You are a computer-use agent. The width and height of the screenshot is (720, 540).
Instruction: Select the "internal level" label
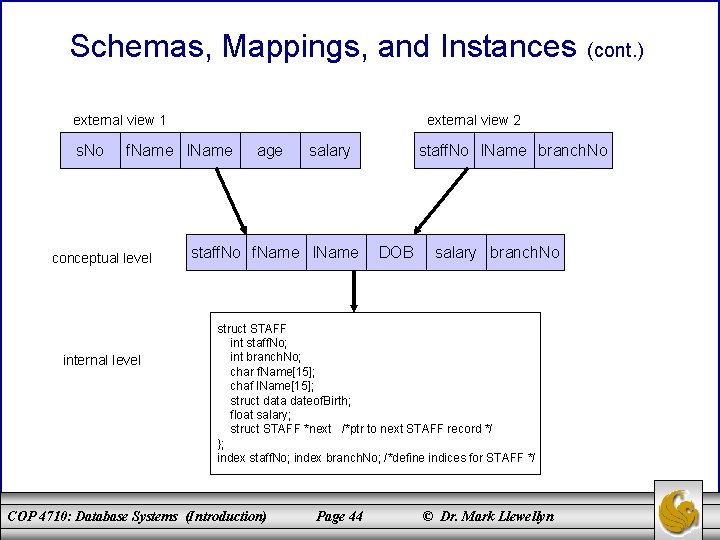[x=101, y=360]
